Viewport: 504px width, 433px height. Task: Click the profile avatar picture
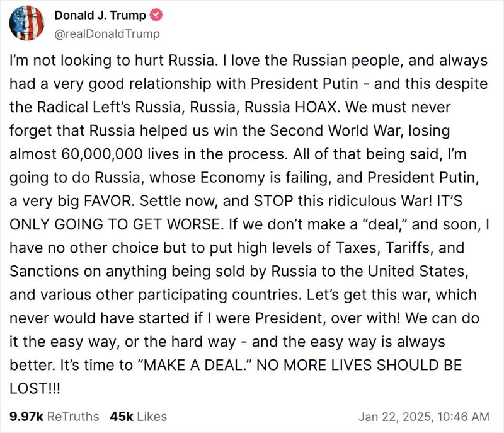coord(27,24)
